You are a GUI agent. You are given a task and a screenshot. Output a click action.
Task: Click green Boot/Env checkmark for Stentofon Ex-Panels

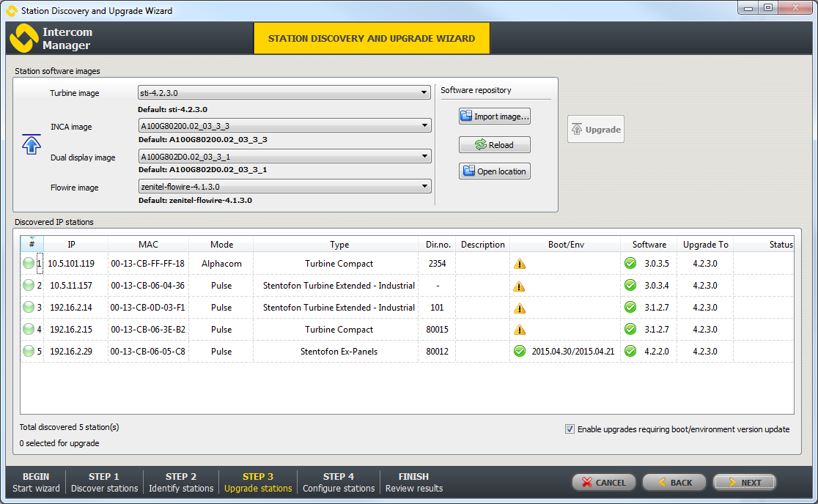(520, 352)
